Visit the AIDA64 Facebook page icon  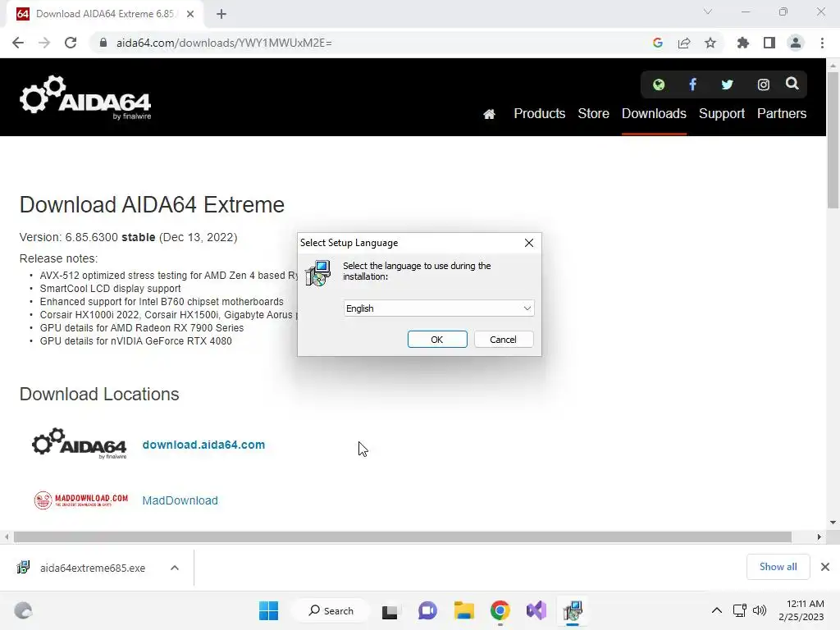coord(692,84)
